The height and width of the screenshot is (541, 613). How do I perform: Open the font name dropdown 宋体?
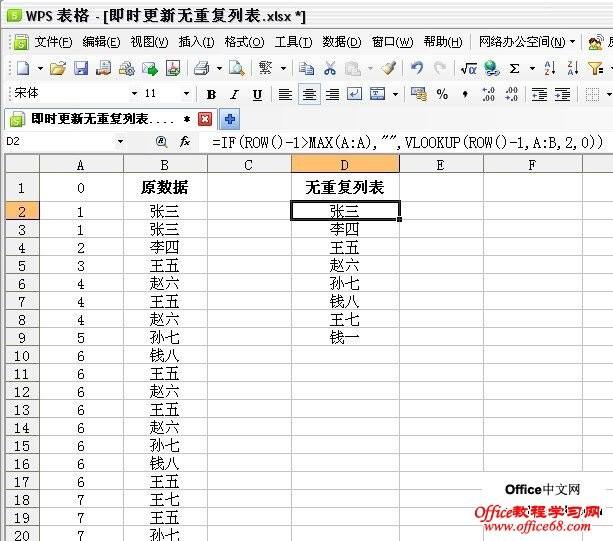[134, 93]
